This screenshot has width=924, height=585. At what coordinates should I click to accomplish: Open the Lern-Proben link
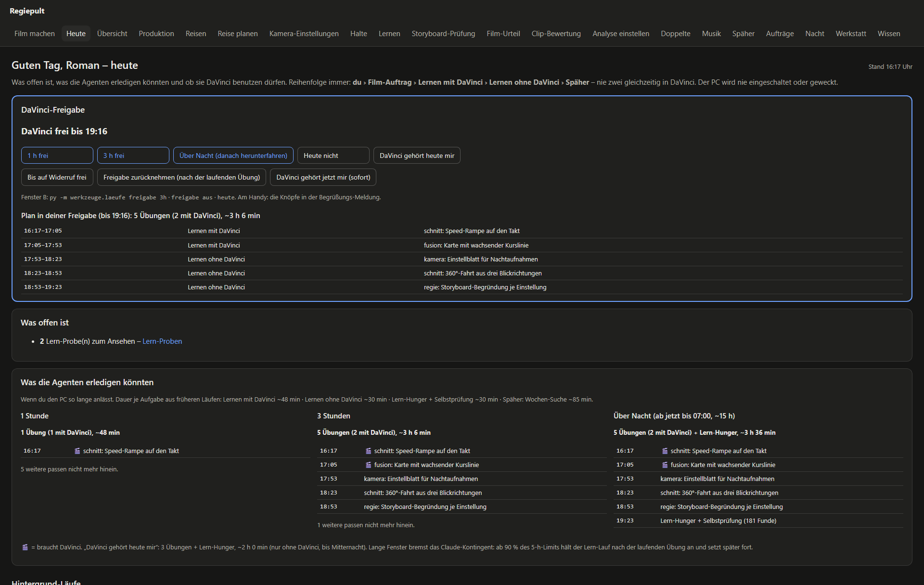tap(162, 341)
